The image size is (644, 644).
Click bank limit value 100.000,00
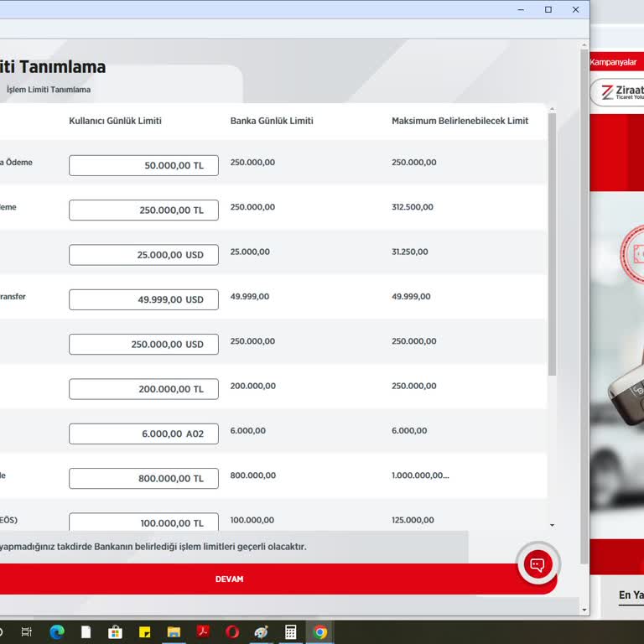[252, 520]
